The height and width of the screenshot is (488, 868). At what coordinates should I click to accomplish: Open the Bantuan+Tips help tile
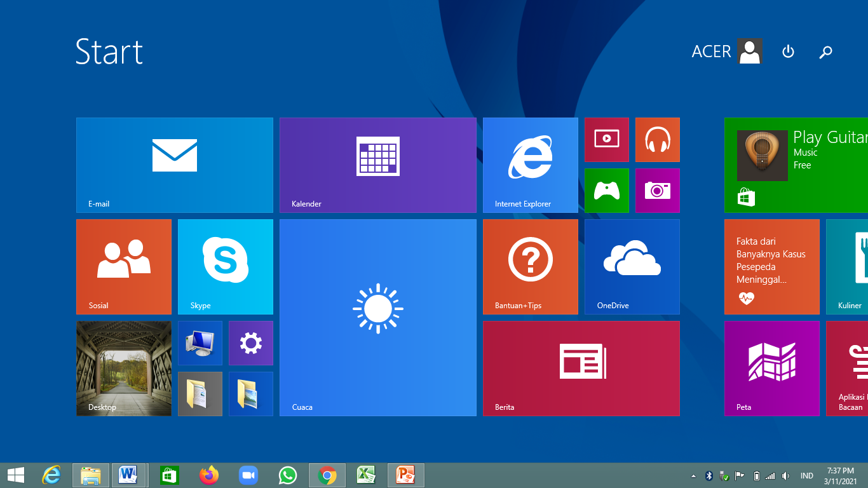point(530,266)
